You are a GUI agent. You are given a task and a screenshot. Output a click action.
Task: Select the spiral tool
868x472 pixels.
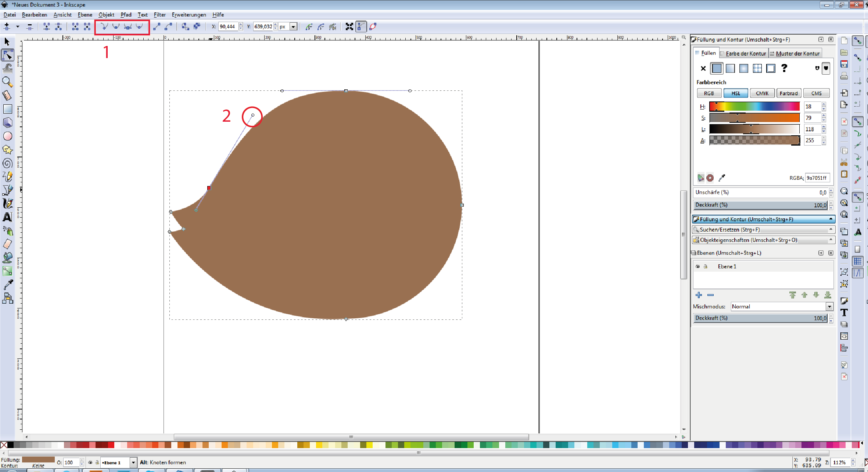pyautogui.click(x=7, y=164)
